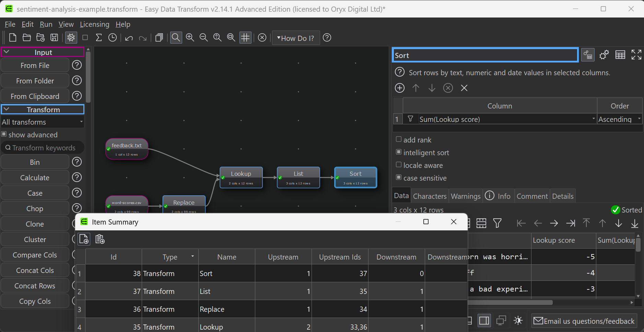The height and width of the screenshot is (332, 644).
Task: Click the Undo arrow icon
Action: [129, 38]
